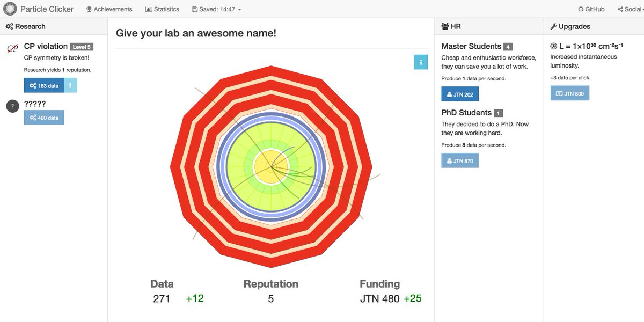644x322 pixels.
Task: Click the Particle Clicker logo icon
Action: pos(10,9)
